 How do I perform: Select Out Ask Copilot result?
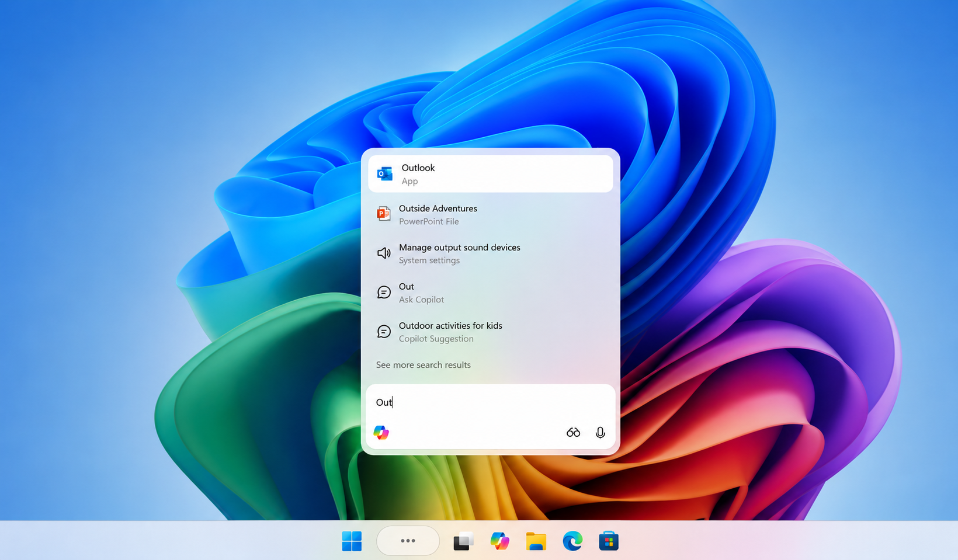tap(490, 293)
